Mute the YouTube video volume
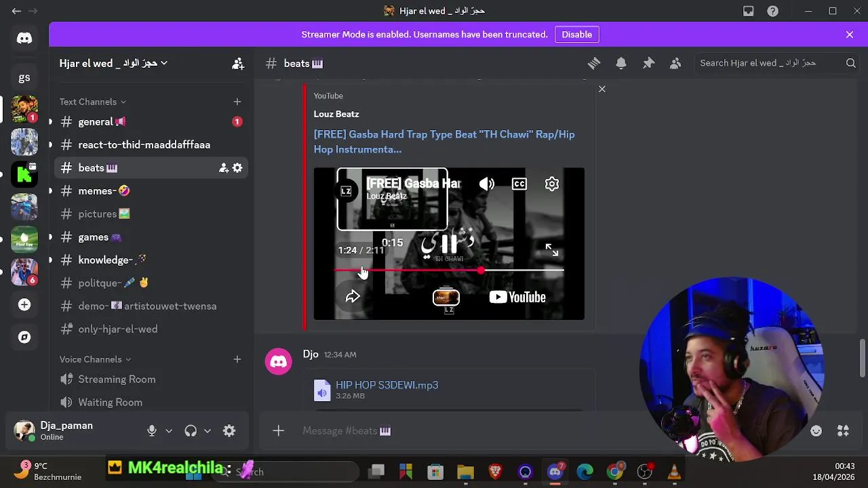Image resolution: width=868 pixels, height=488 pixels. click(x=487, y=184)
